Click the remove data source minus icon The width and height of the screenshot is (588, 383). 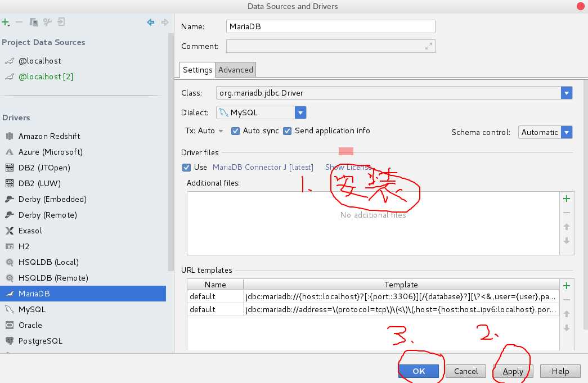[x=19, y=22]
